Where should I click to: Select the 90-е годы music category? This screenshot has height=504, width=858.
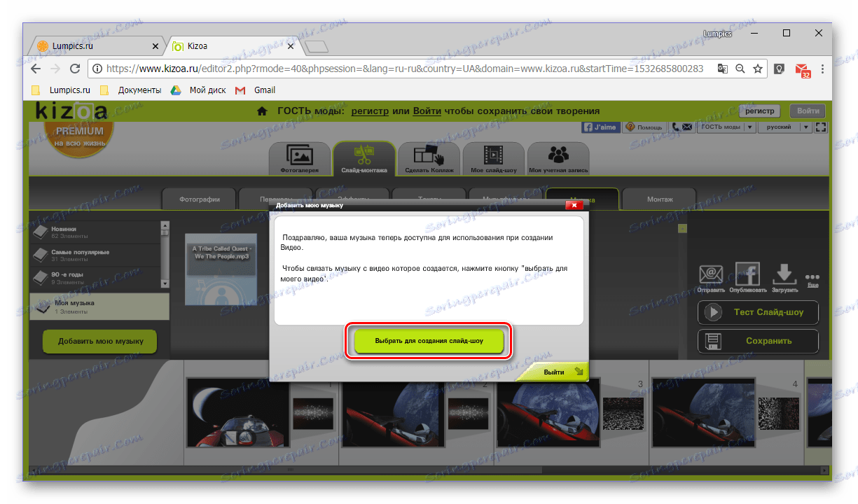(x=95, y=278)
